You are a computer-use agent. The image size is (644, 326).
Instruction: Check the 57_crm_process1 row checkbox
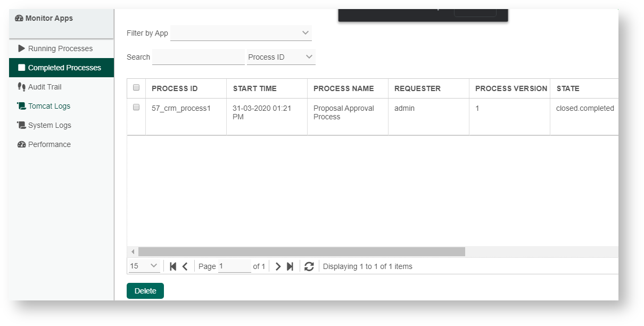tap(136, 107)
